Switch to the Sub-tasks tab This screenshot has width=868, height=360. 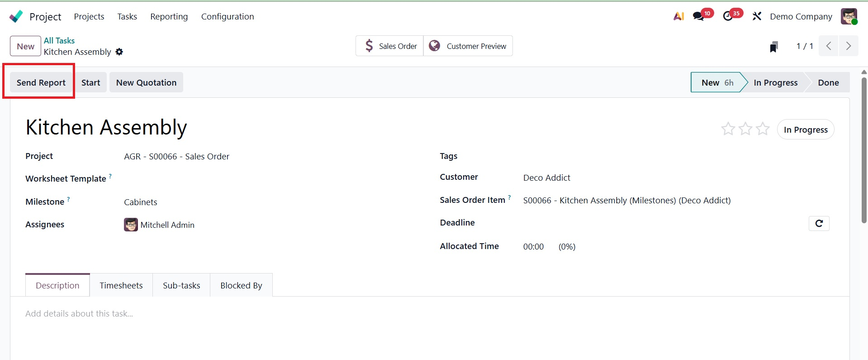point(181,285)
